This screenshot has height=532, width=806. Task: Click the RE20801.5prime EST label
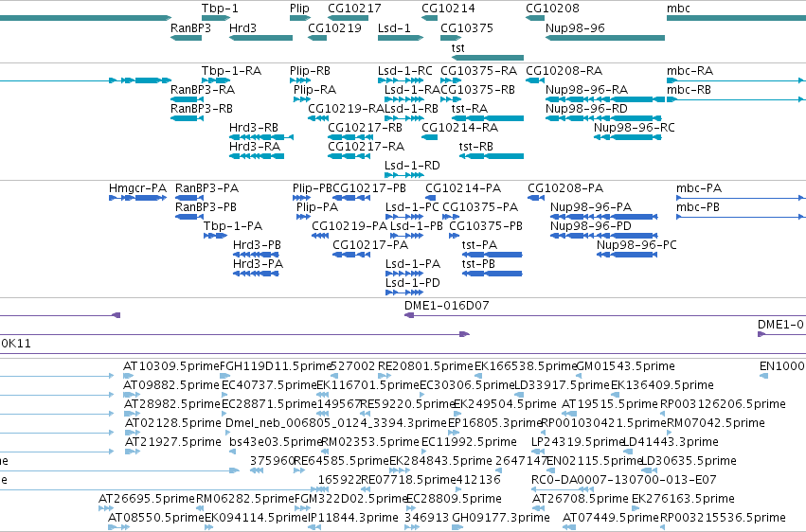(425, 366)
